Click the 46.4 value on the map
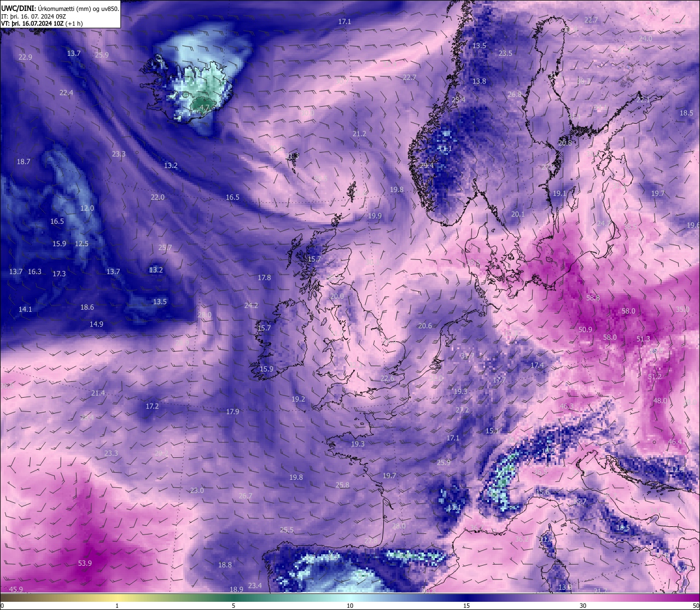700x610 pixels. 675,441
